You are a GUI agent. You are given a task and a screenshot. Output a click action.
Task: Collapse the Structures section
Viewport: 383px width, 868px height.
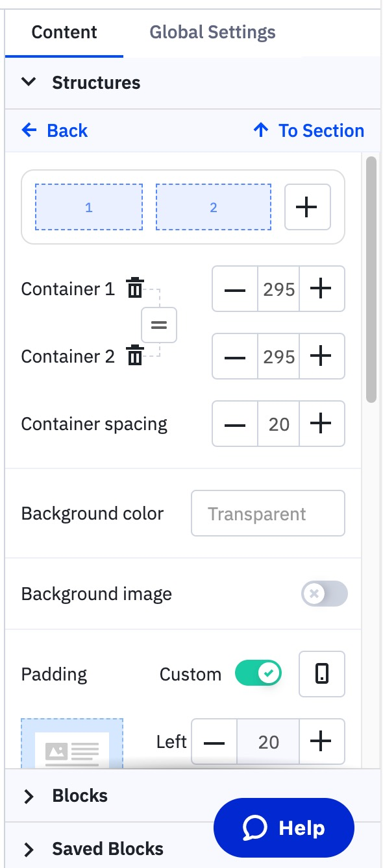[x=29, y=82]
